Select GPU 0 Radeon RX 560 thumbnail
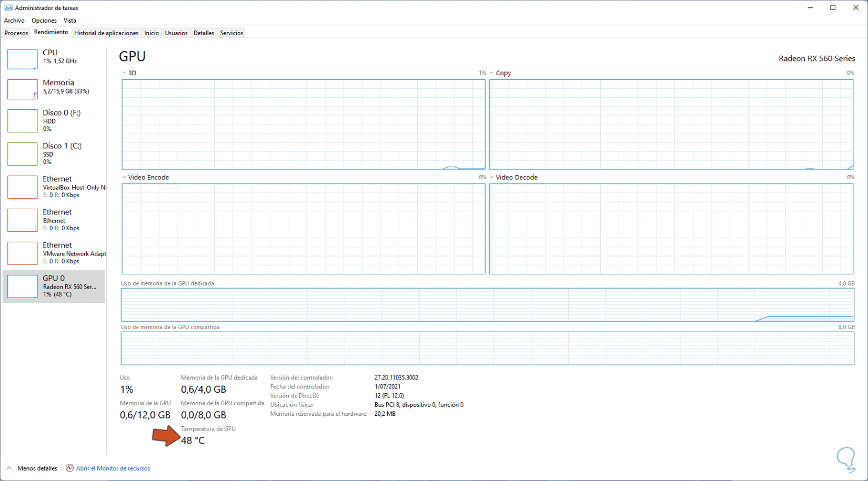The height and width of the screenshot is (481, 868). pyautogui.click(x=22, y=286)
